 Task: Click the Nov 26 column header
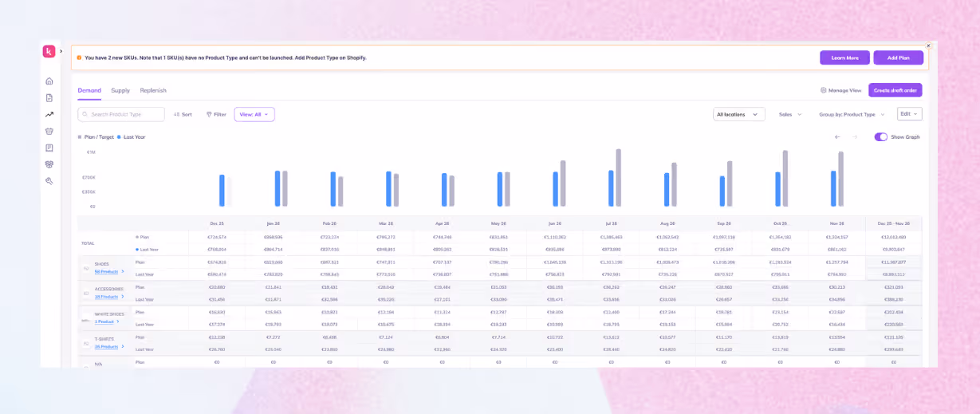[836, 223]
